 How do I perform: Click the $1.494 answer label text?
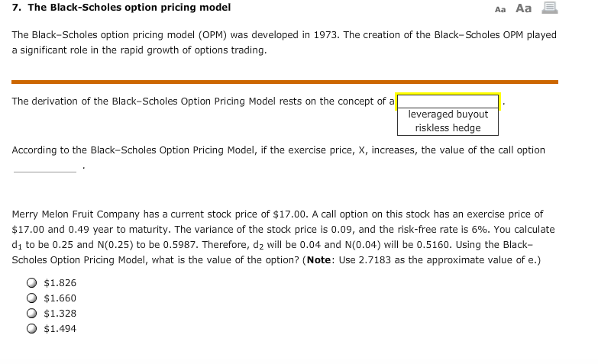[x=60, y=329]
